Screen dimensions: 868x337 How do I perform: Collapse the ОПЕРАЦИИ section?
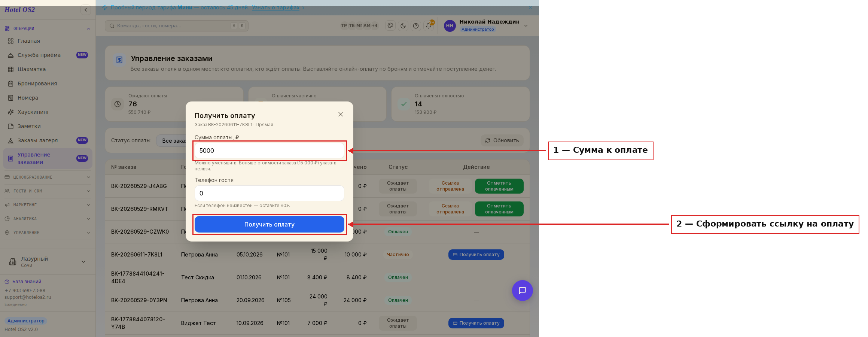(x=48, y=28)
